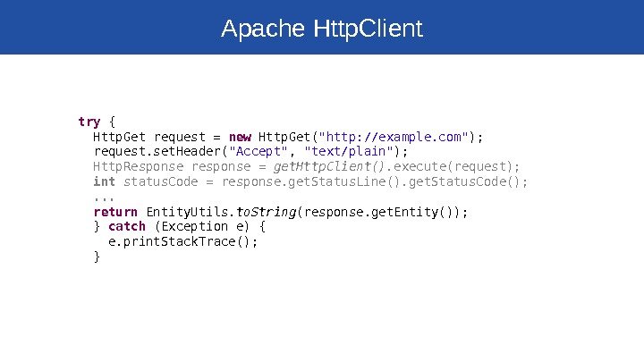Click the 'HttpResponse response' code line
This screenshot has height=362, width=644.
(x=307, y=166)
